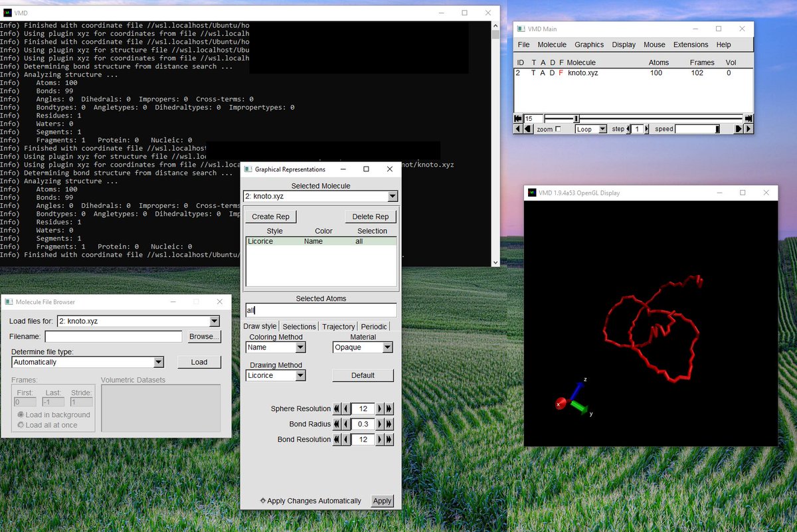Click the Filename input field
The width and height of the screenshot is (797, 532).
[x=114, y=337]
